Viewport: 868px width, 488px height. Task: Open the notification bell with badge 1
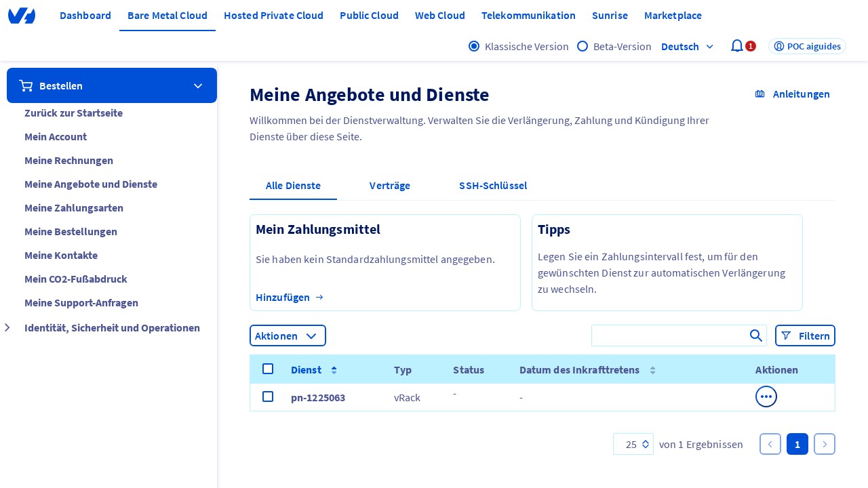point(737,45)
